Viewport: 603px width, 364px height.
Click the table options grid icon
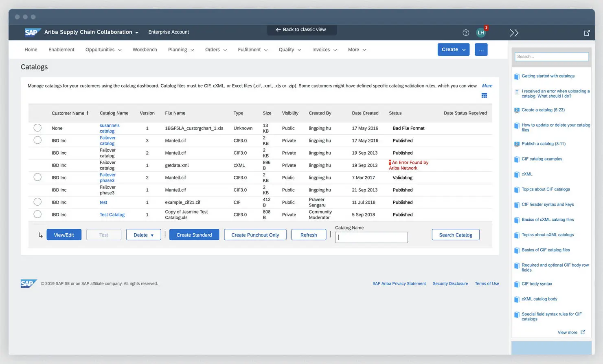(x=484, y=96)
